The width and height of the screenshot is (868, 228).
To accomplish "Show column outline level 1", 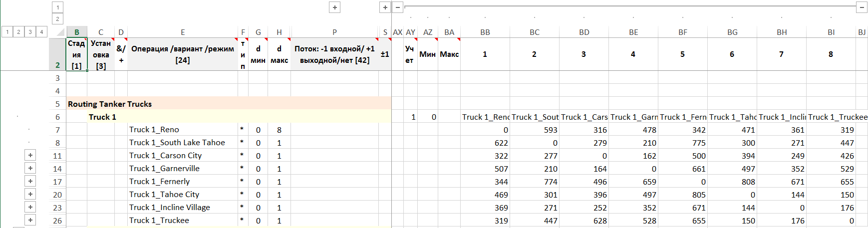I will pyautogui.click(x=57, y=7).
